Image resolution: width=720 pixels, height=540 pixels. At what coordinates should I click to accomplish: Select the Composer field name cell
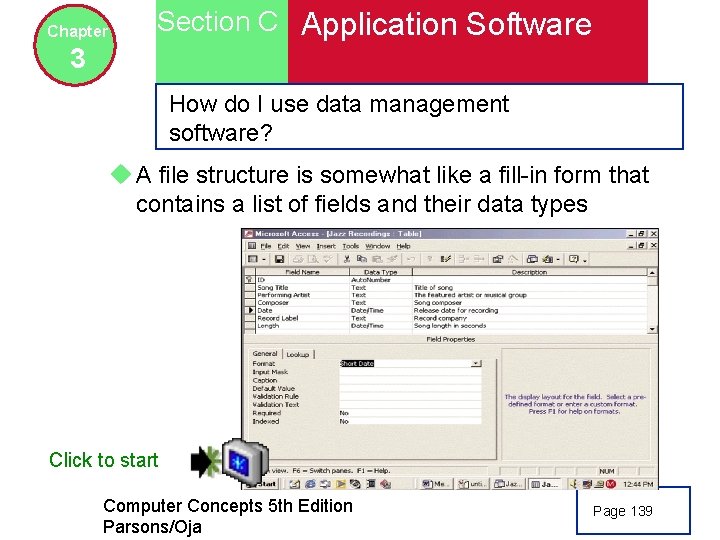tap(302, 303)
